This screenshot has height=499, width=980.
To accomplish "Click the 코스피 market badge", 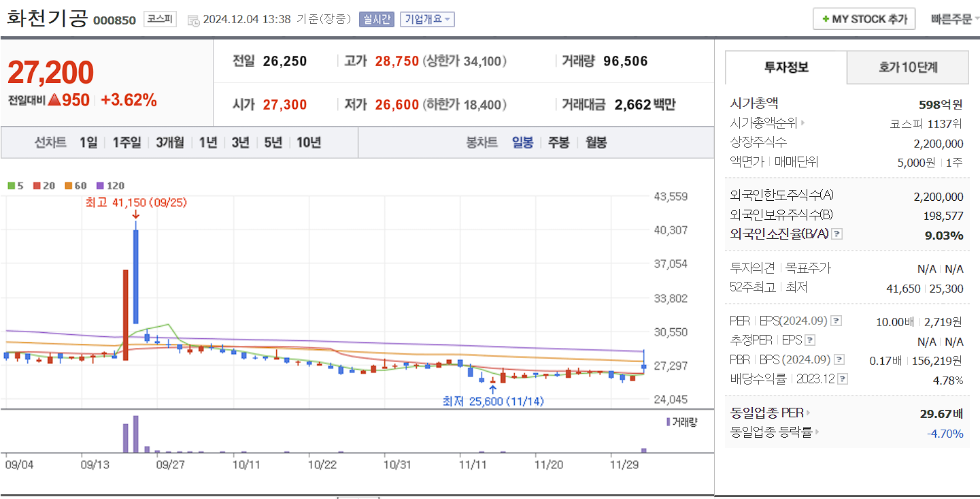I will coord(160,20).
